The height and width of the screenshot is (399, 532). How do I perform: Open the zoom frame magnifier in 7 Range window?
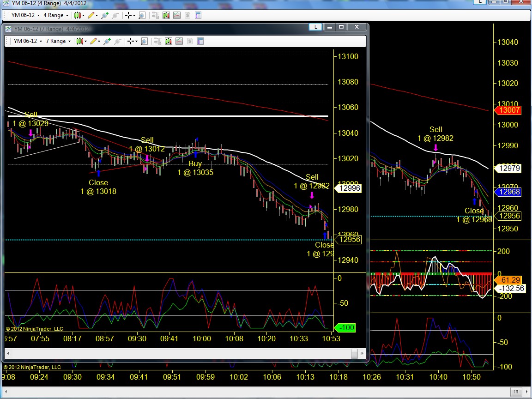(144, 41)
